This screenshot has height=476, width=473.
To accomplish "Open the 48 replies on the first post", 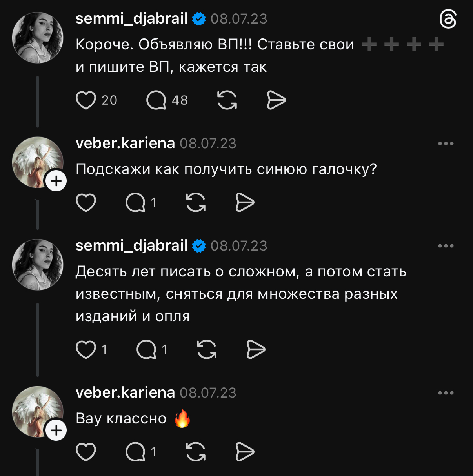I will point(156,100).
